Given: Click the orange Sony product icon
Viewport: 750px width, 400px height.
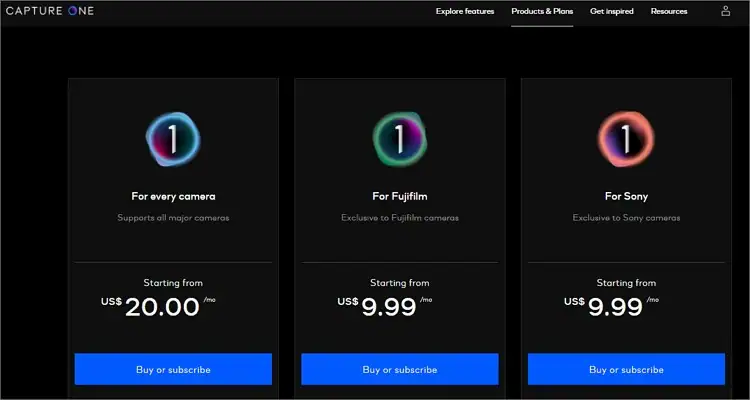Looking at the screenshot, I should click(x=626, y=139).
